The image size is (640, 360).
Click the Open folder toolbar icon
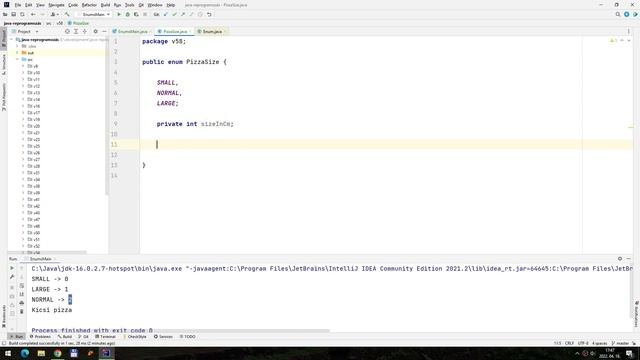pyautogui.click(x=5, y=14)
